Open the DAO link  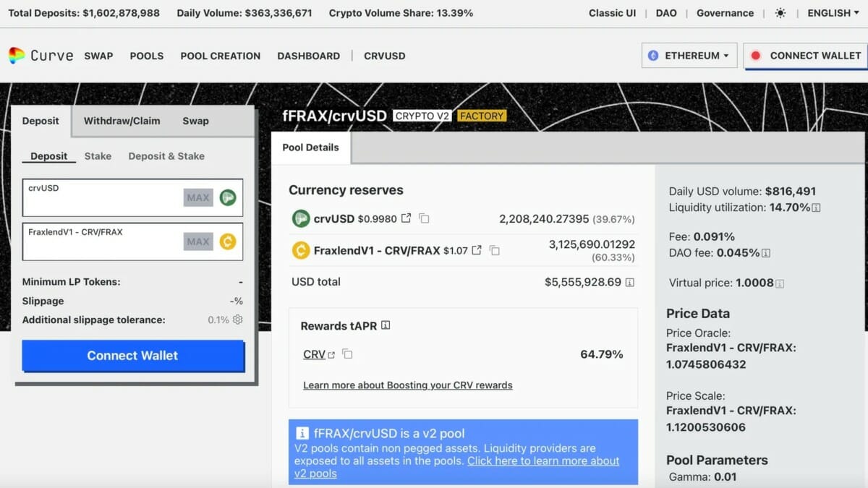click(x=666, y=13)
